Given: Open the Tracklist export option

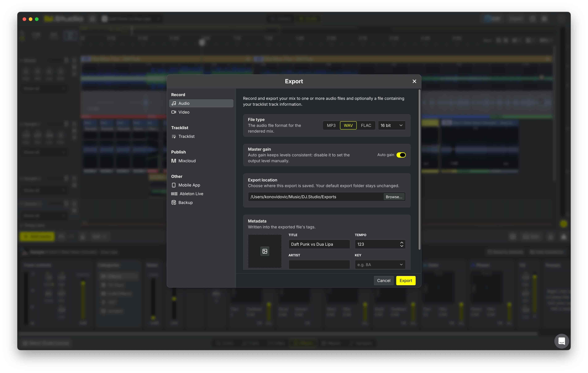Looking at the screenshot, I should [x=201, y=136].
